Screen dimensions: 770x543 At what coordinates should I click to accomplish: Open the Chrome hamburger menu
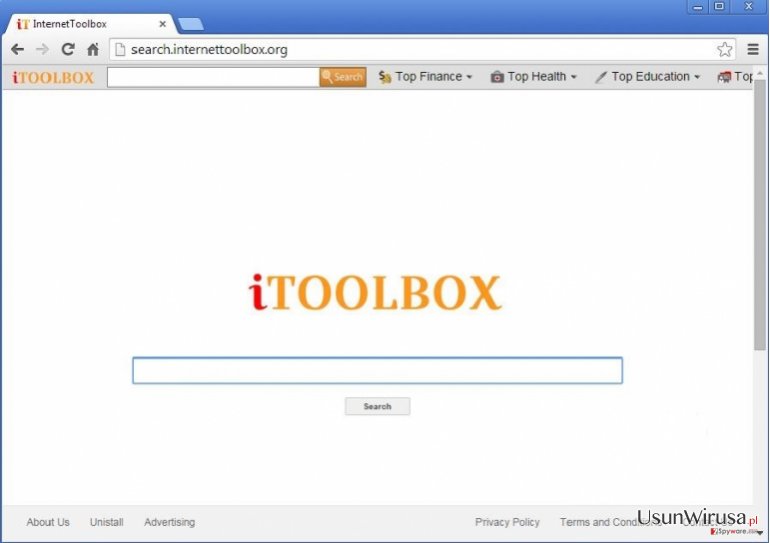coord(753,49)
